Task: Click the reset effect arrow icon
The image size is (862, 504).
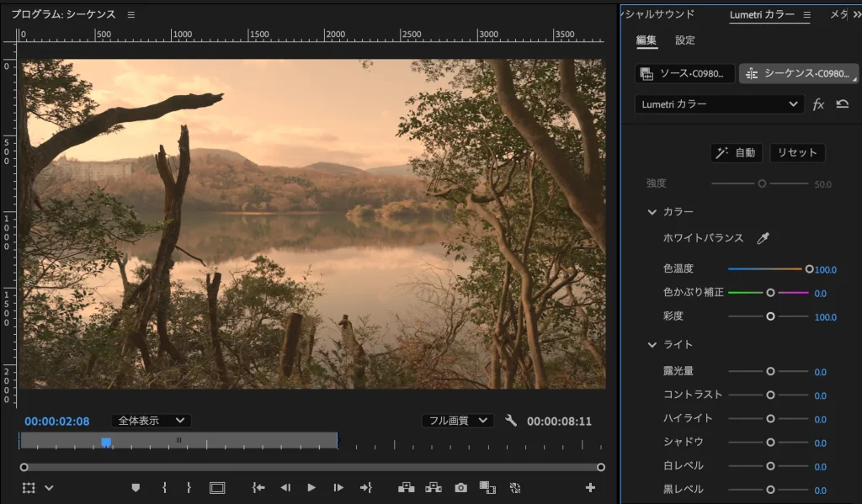Action: pos(842,103)
